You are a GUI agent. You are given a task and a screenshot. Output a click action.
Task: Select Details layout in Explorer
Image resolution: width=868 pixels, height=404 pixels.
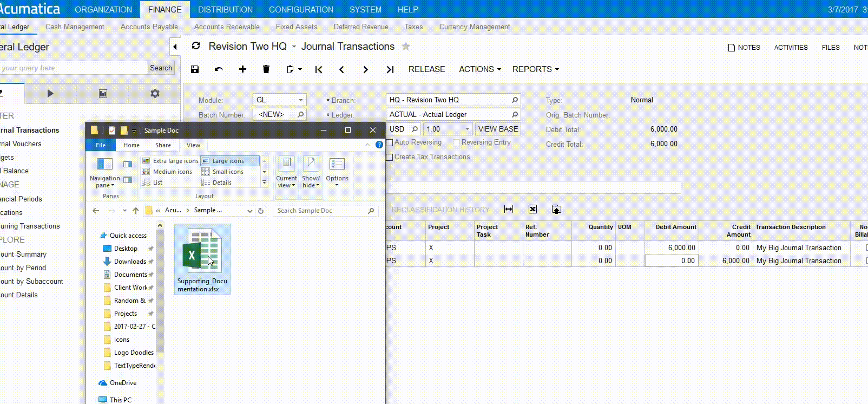point(217,183)
